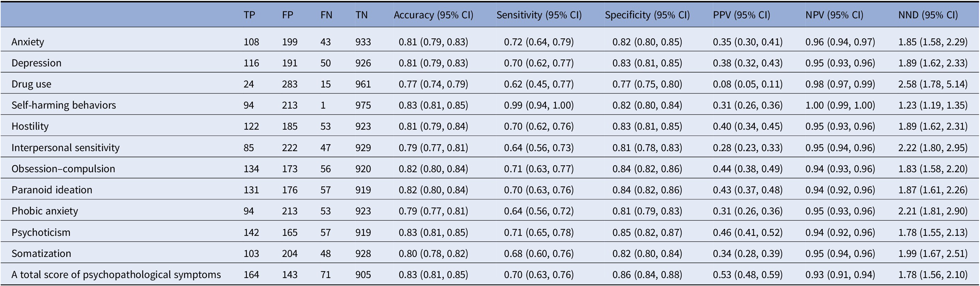Click the Phobic anxiety row label
The height and width of the screenshot is (286, 980).
44,211
